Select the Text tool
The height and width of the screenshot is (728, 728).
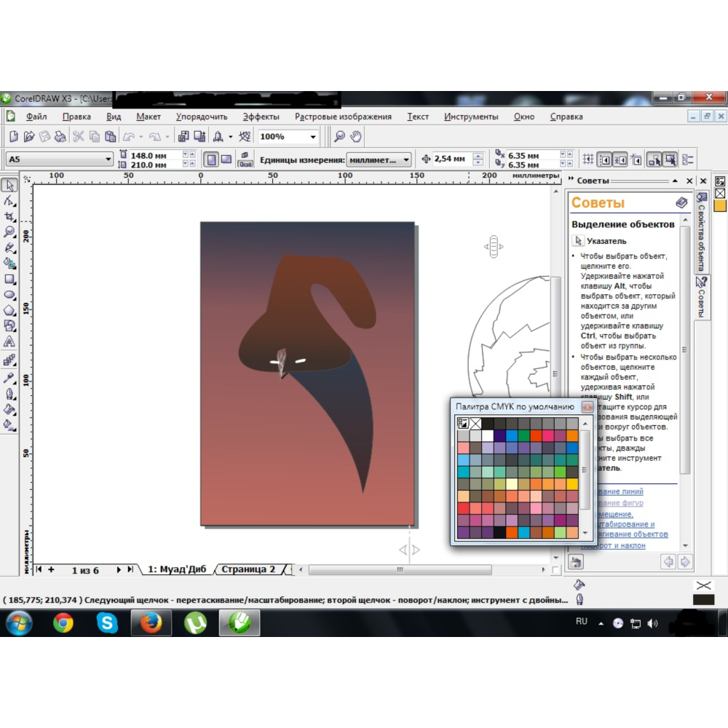[x=10, y=340]
